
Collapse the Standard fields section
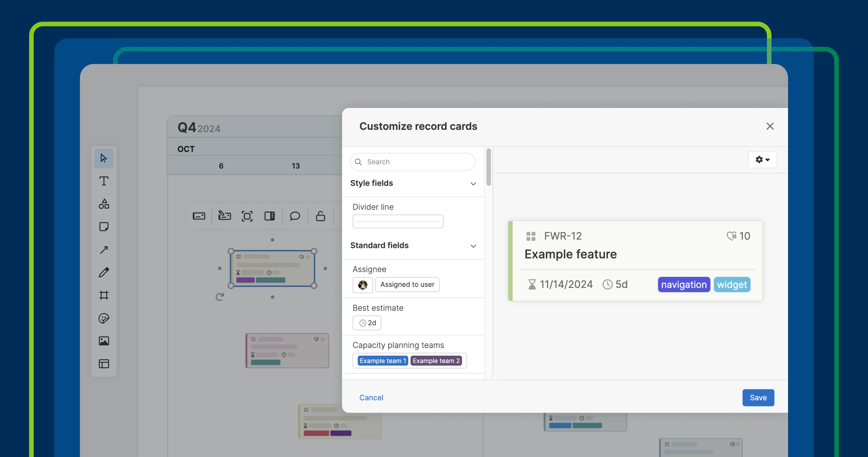click(473, 246)
